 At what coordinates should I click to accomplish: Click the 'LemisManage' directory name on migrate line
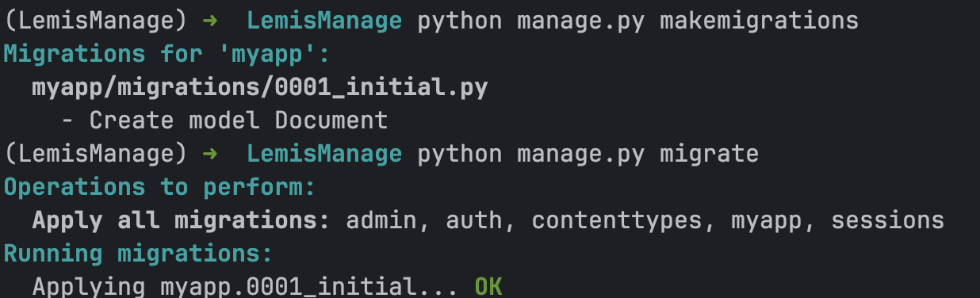click(324, 154)
